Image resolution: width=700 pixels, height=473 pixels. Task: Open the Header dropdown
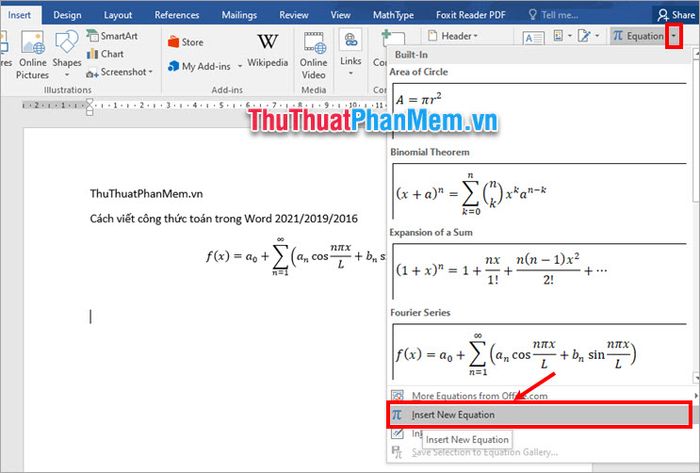pyautogui.click(x=453, y=36)
